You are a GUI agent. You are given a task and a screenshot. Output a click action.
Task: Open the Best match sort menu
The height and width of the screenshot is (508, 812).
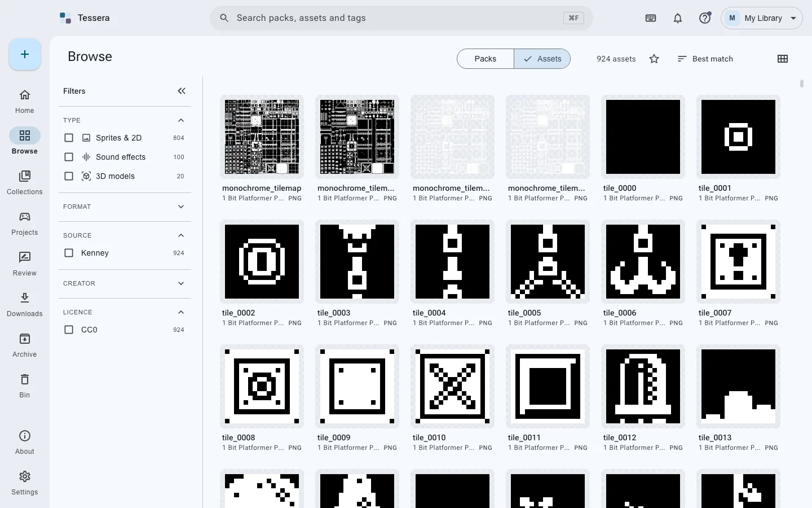click(705, 59)
